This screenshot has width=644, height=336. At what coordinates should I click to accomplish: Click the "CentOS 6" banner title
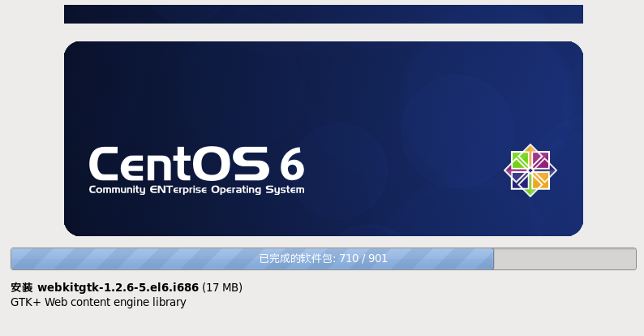tap(197, 164)
